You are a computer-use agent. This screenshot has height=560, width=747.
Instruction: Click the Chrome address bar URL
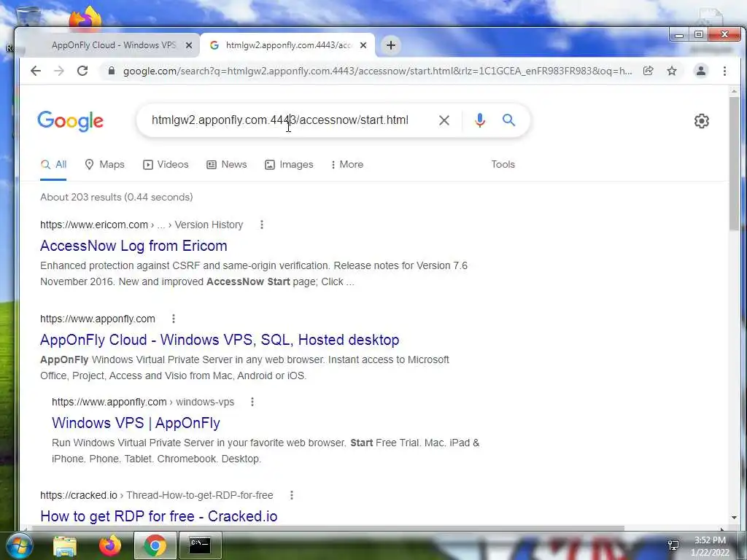coord(377,71)
